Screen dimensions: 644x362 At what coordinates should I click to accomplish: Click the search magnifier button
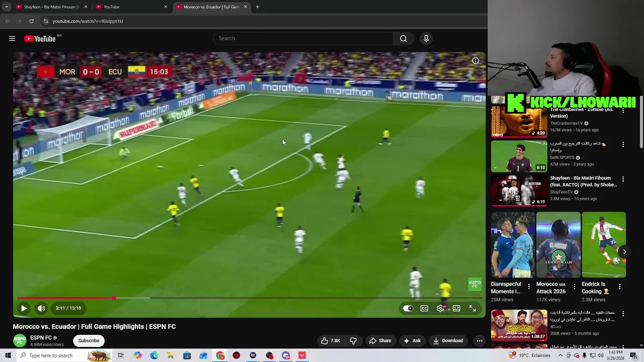tap(404, 38)
